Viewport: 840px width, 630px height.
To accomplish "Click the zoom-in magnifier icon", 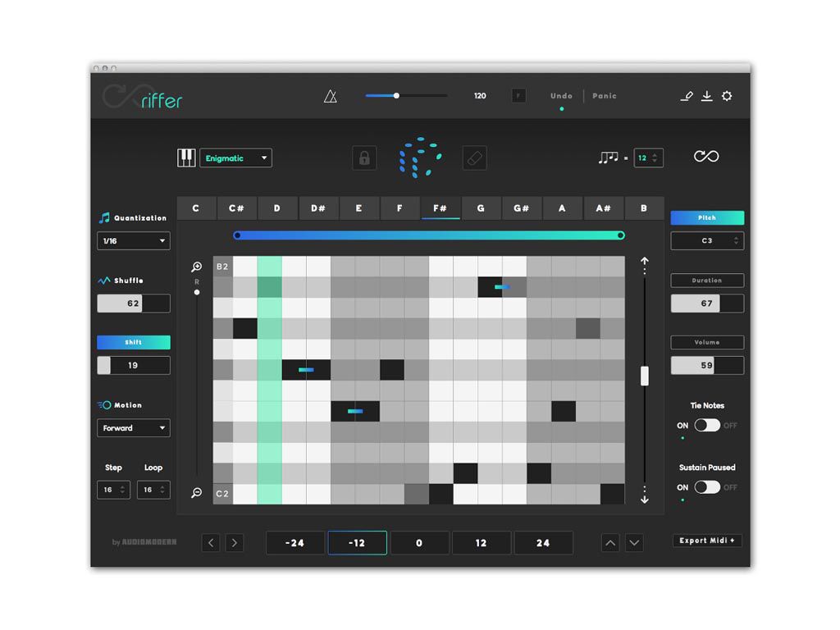I will 197,267.
